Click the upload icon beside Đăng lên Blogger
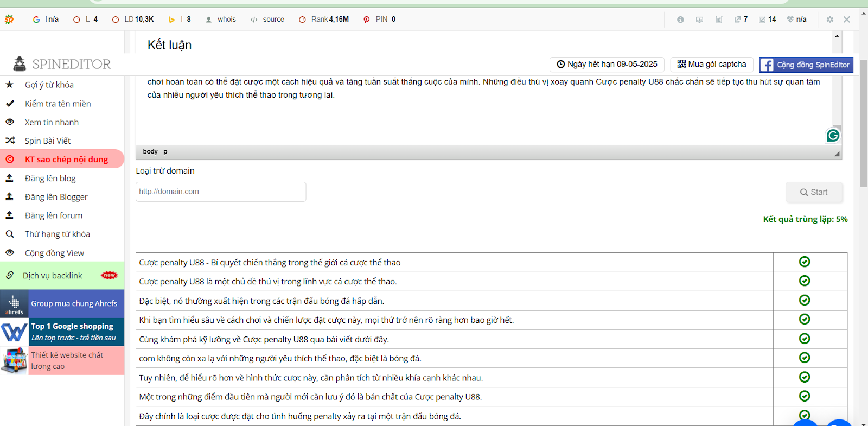Viewport: 868px width, 426px height. click(x=9, y=196)
